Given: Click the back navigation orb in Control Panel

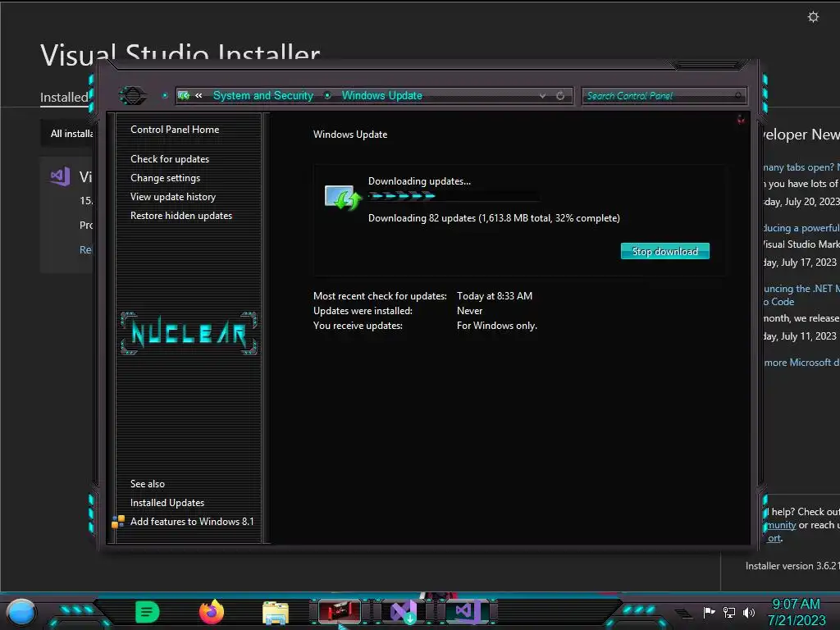Looking at the screenshot, I should pos(132,96).
